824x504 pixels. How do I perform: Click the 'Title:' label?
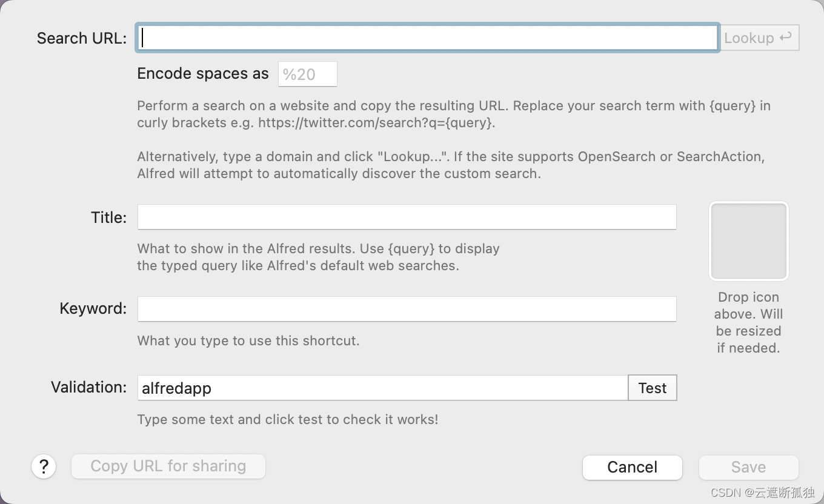tap(109, 217)
